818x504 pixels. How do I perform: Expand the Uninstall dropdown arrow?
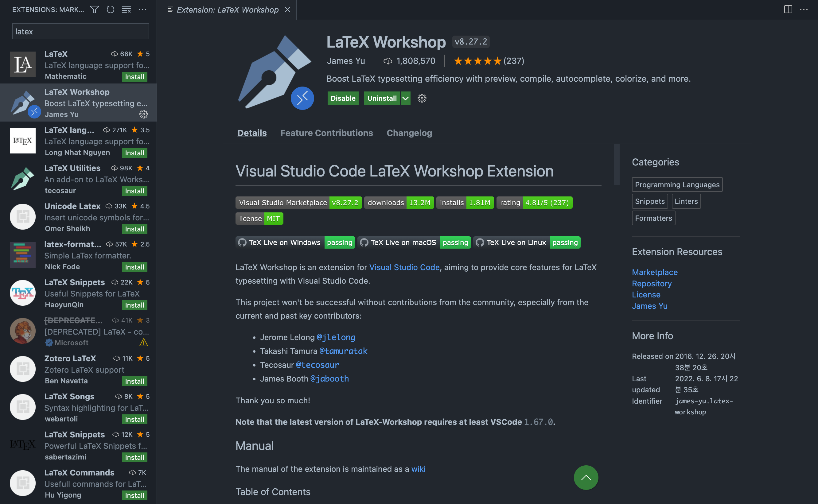pyautogui.click(x=406, y=98)
